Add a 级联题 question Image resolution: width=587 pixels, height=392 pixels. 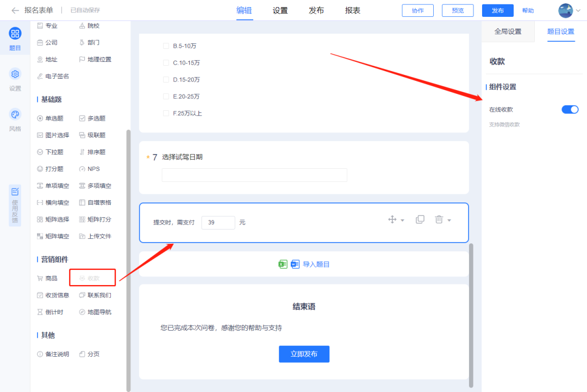92,135
